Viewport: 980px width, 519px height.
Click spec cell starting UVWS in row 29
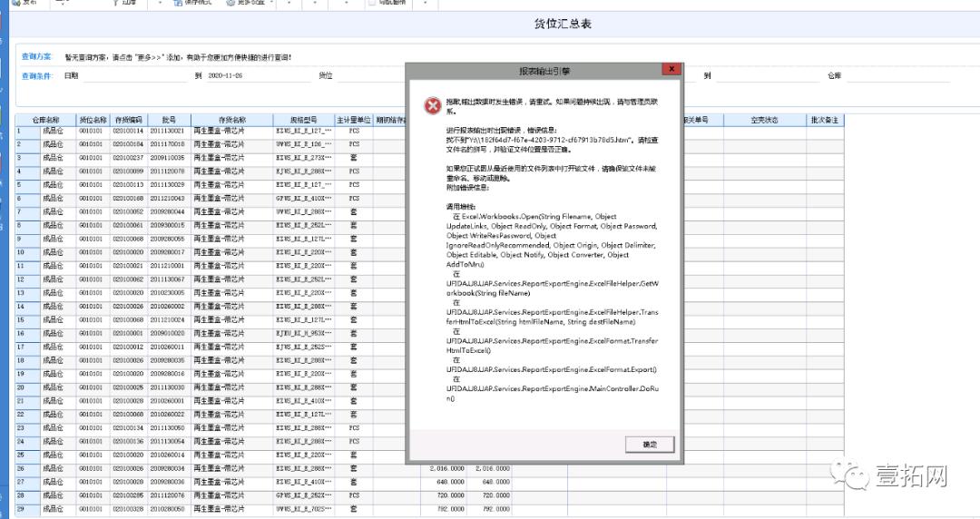[304, 509]
